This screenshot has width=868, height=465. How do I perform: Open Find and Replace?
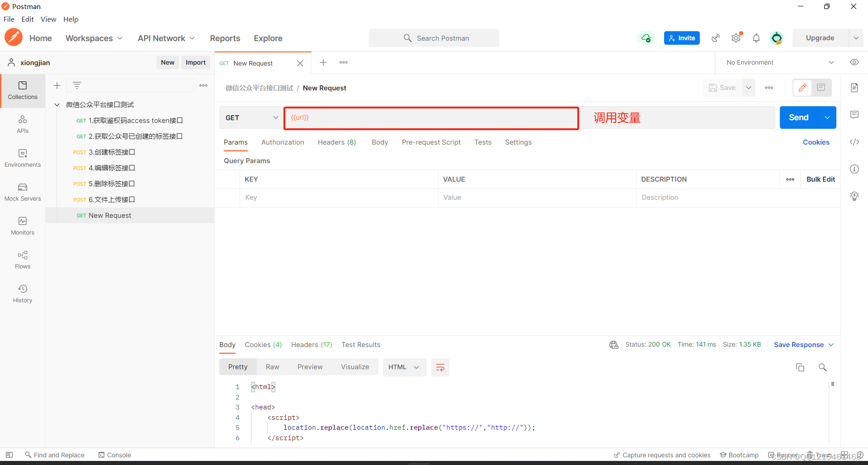pyautogui.click(x=55, y=455)
